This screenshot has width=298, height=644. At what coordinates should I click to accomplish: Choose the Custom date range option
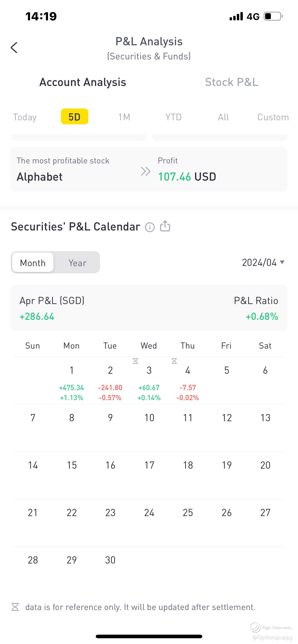tap(273, 117)
